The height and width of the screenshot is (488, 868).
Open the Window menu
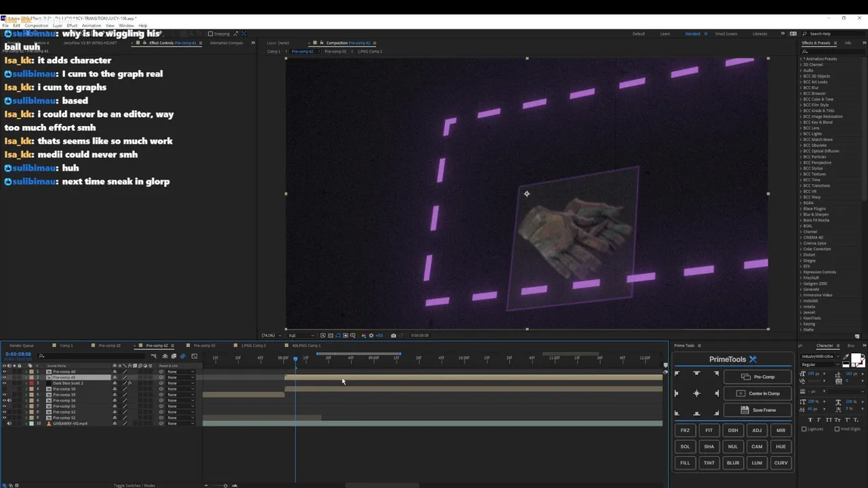[126, 26]
